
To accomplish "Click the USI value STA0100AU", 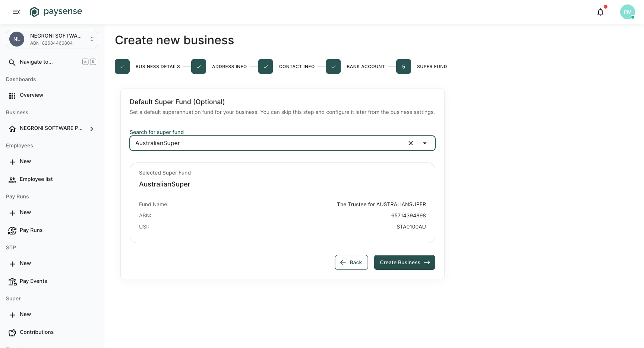I will pyautogui.click(x=411, y=227).
